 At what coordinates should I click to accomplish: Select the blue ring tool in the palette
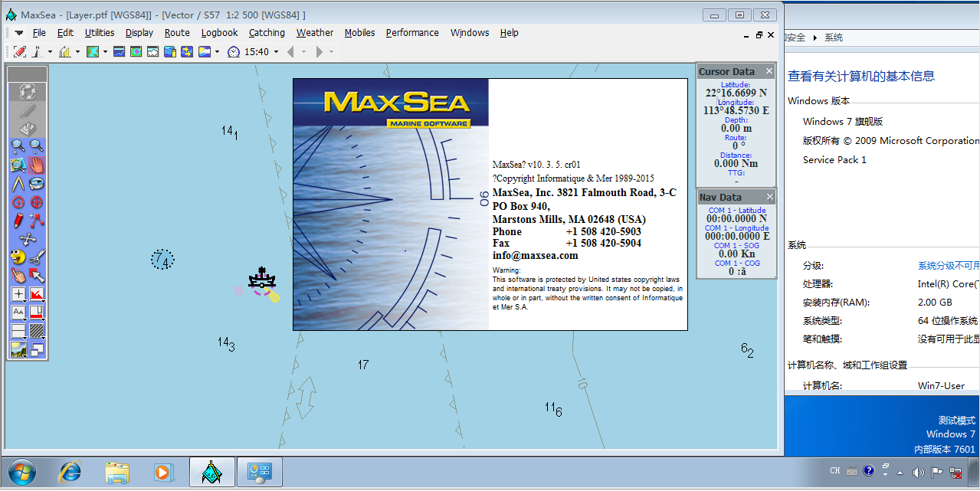(x=37, y=183)
